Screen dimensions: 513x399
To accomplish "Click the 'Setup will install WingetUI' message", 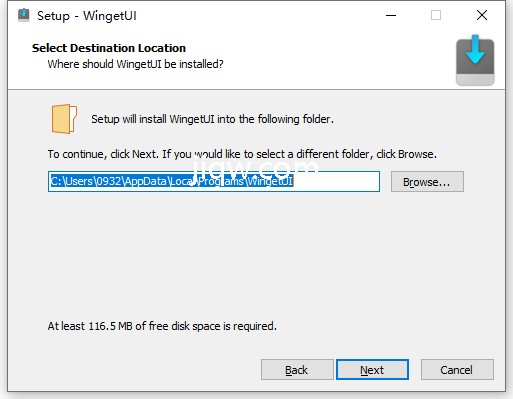I will (x=212, y=119).
